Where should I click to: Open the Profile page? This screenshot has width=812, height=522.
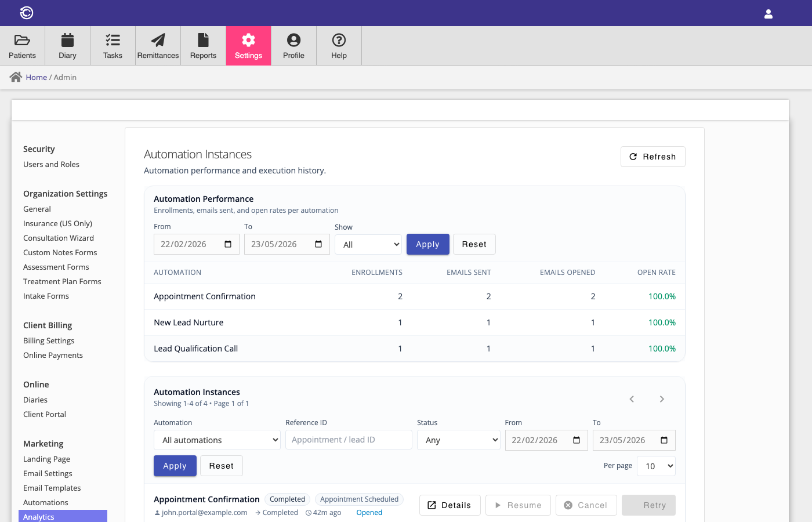pos(294,46)
